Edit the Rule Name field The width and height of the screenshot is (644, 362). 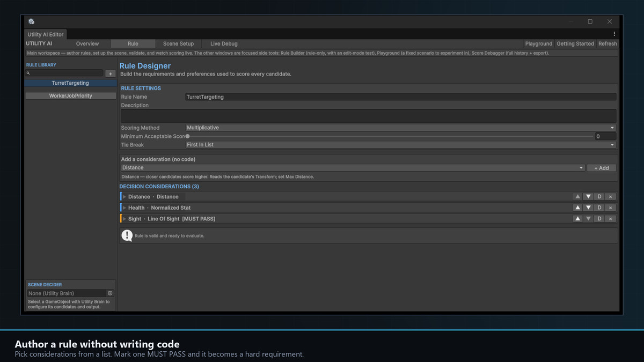click(400, 97)
